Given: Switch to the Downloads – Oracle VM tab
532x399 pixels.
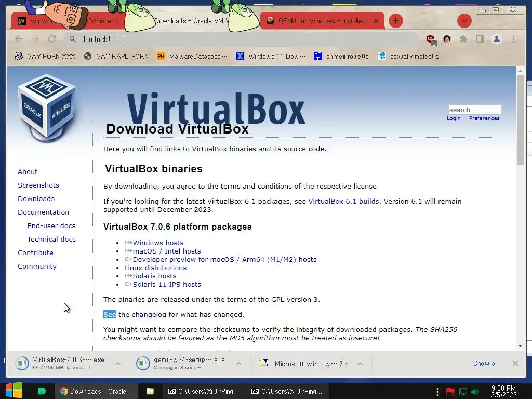Looking at the screenshot, I should pyautogui.click(x=192, y=21).
